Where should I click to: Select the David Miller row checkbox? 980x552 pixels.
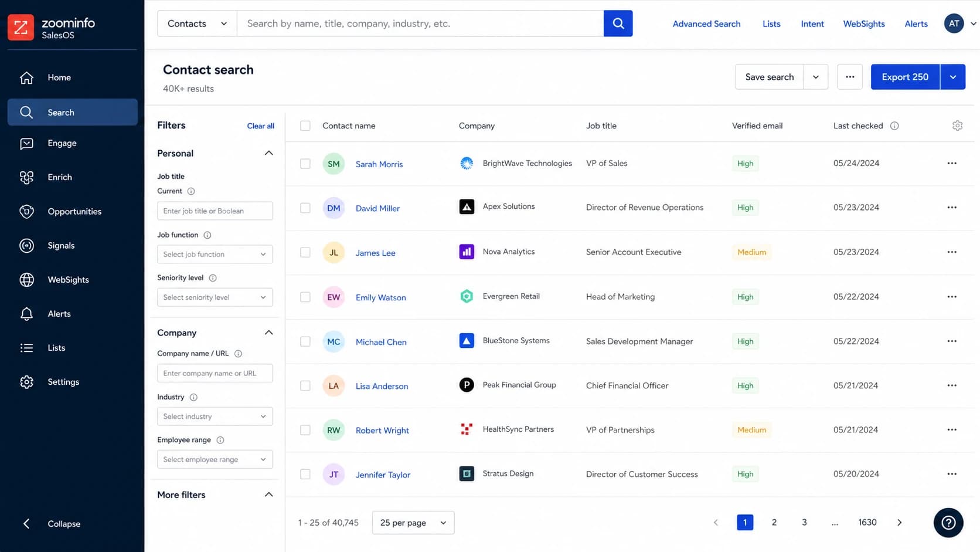[x=305, y=208]
